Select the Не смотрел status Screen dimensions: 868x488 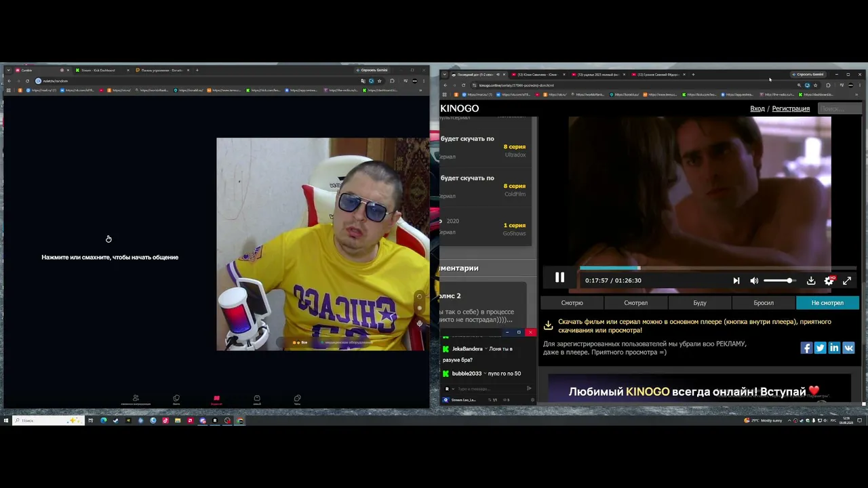click(827, 303)
